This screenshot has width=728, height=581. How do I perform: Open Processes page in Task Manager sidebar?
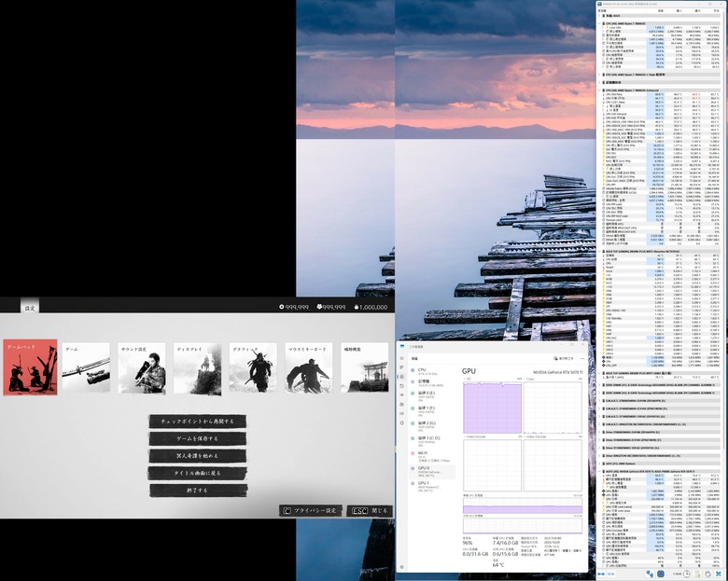tap(401, 367)
